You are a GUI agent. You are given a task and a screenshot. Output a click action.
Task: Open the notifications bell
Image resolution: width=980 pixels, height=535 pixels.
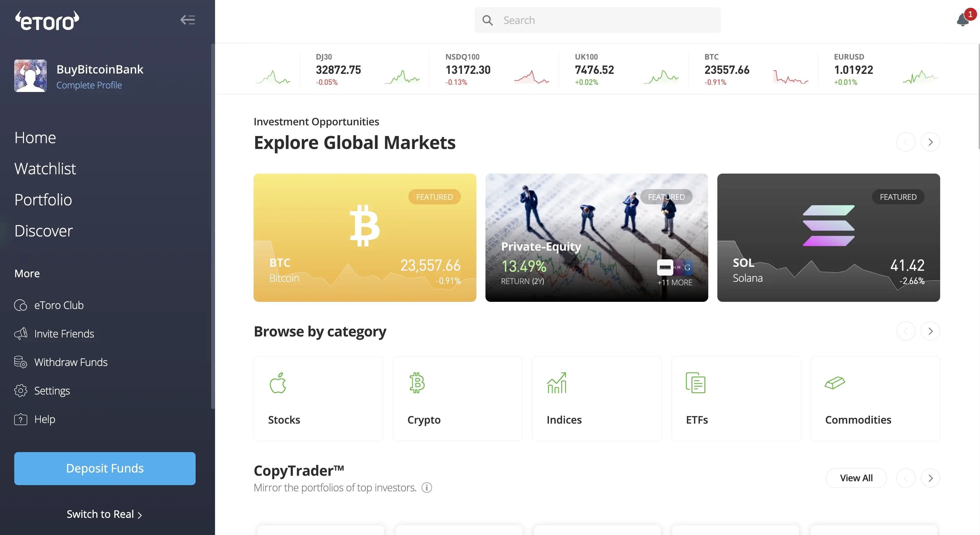[963, 19]
